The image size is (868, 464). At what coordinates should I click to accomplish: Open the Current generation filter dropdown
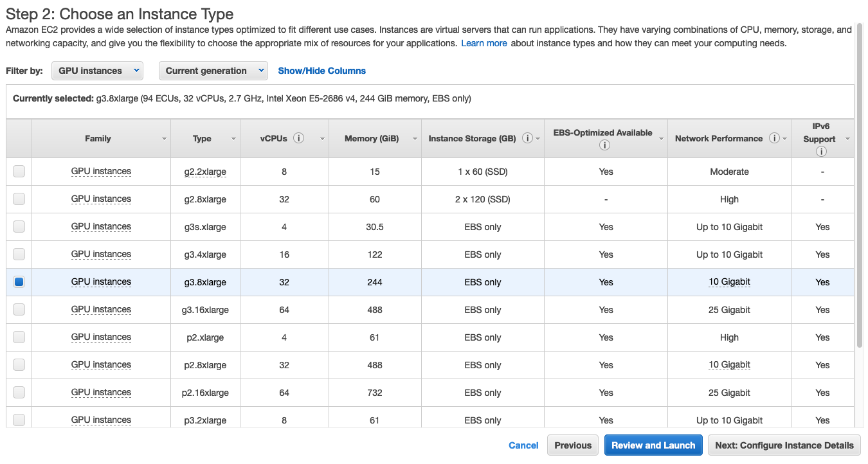click(x=213, y=71)
